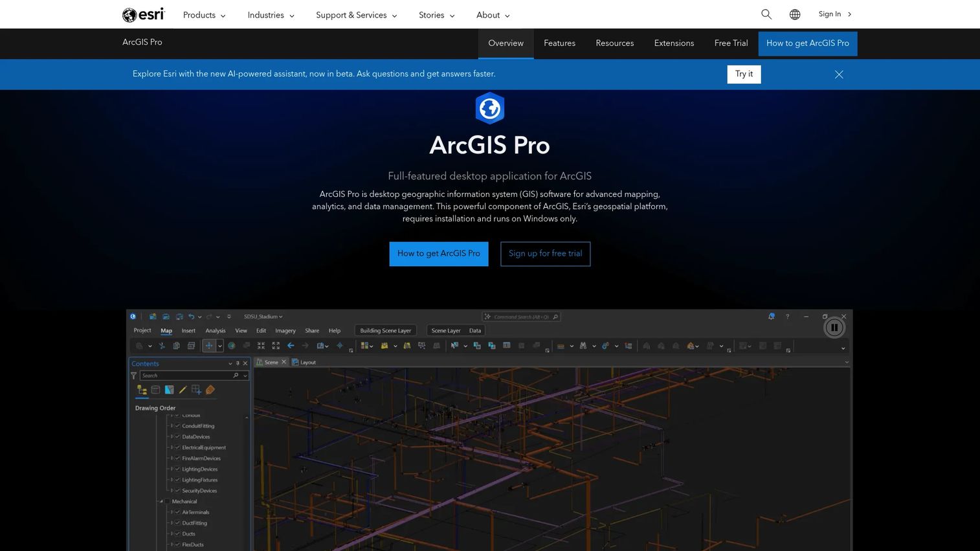The image size is (980, 551).
Task: Expand the About dropdown menu
Action: click(493, 15)
